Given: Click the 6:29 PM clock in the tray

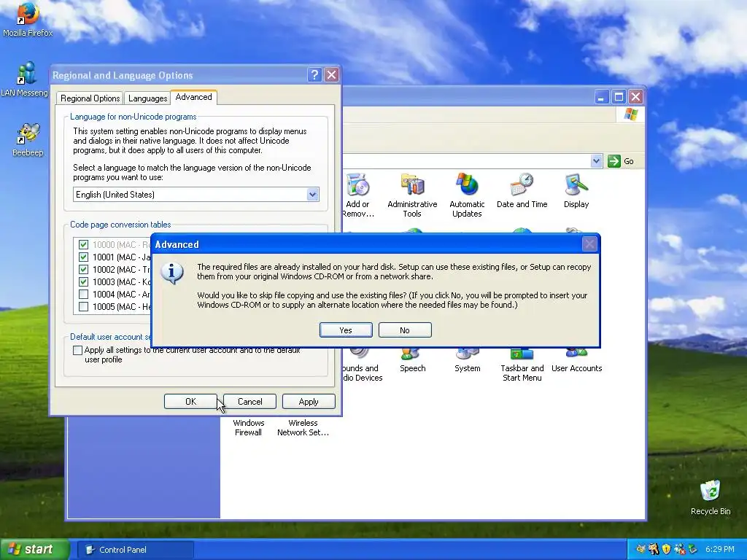Looking at the screenshot, I should pyautogui.click(x=719, y=549).
